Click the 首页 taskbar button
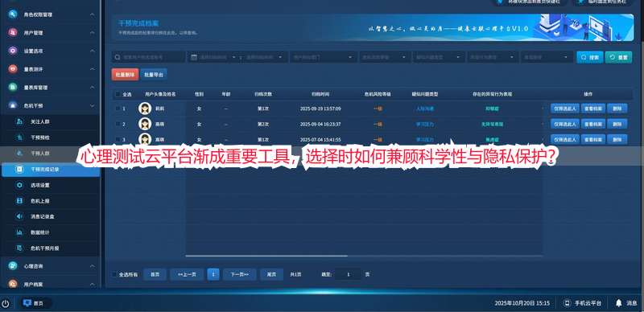 35,303
